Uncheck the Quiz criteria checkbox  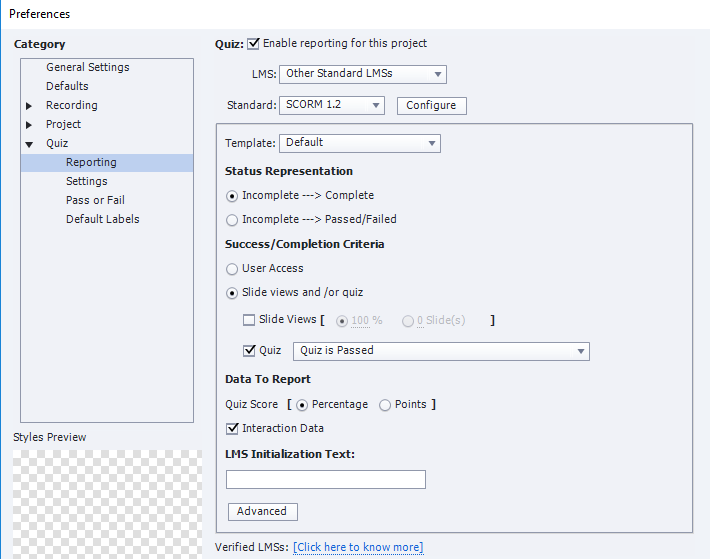tap(249, 350)
